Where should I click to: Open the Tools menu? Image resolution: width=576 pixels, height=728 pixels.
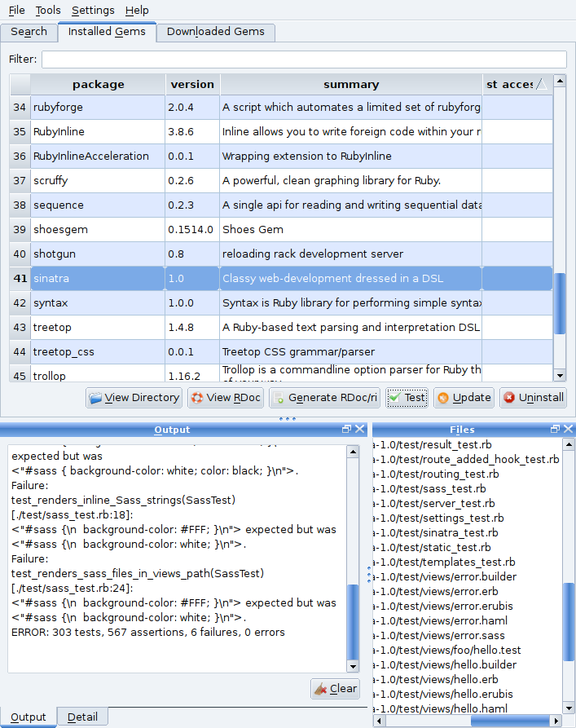tap(48, 11)
